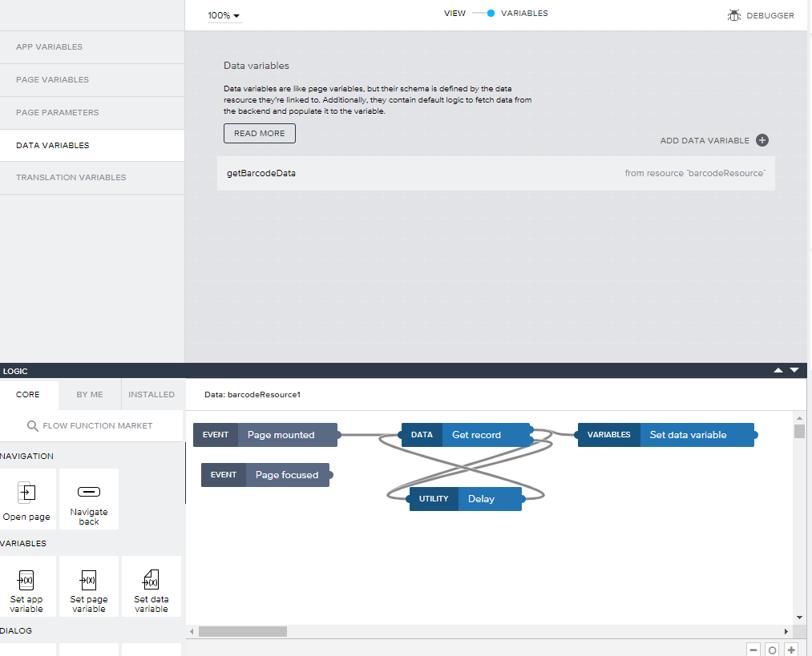Click the Data variables heading text
This screenshot has width=812, height=656.
257,66
